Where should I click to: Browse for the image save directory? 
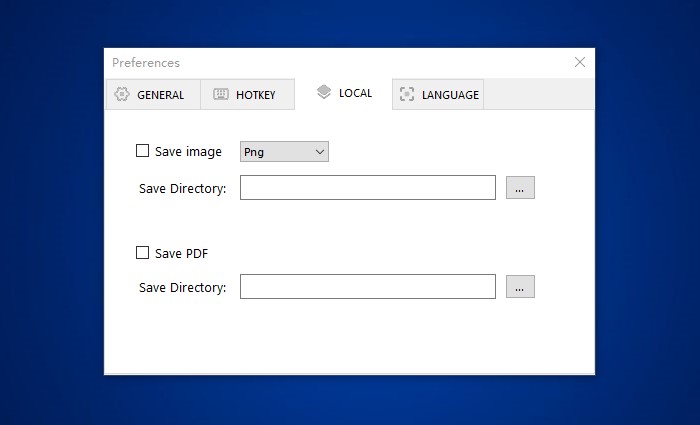[x=520, y=188]
